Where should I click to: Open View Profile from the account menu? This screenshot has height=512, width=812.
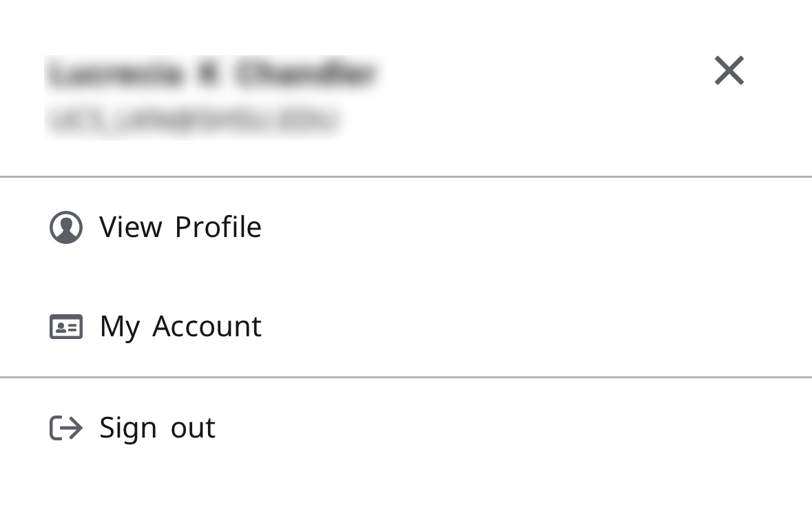pos(180,227)
